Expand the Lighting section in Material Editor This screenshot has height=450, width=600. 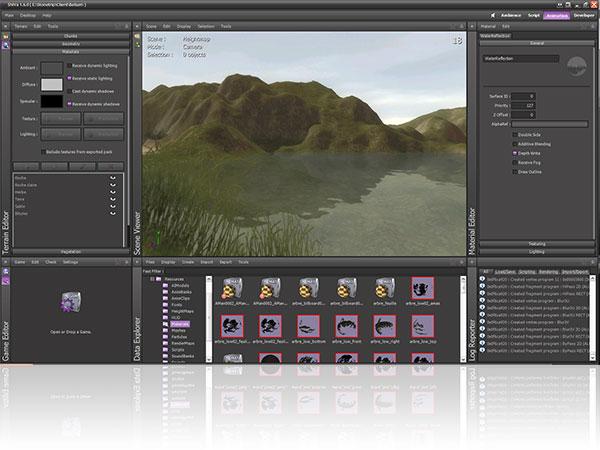[537, 252]
